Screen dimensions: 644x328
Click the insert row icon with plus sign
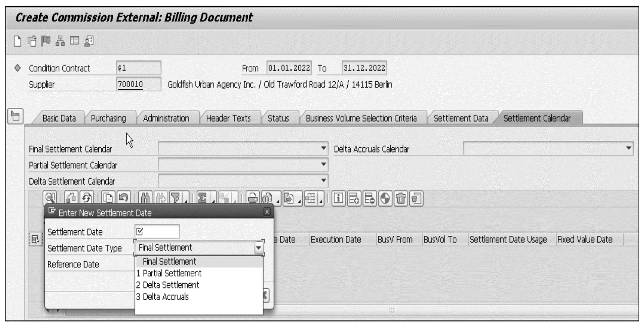point(354,198)
